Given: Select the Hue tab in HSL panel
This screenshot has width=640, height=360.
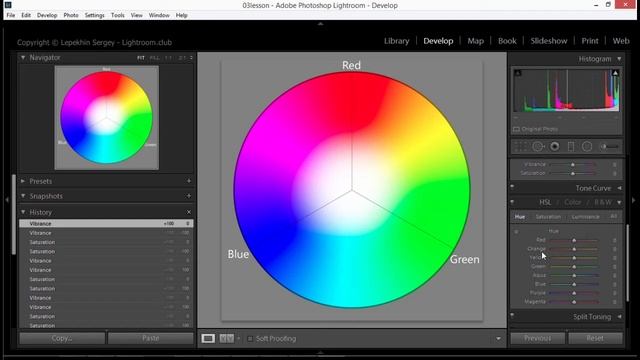Looking at the screenshot, I should coord(520,217).
